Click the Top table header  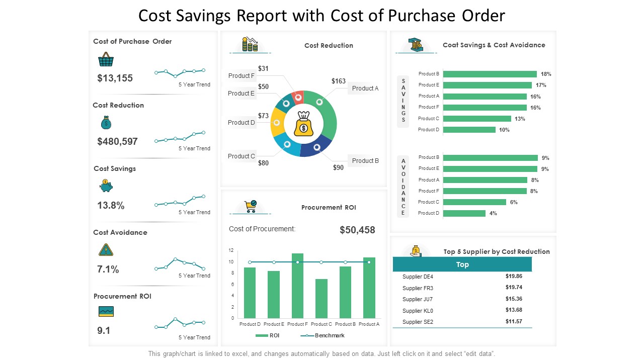[462, 264]
